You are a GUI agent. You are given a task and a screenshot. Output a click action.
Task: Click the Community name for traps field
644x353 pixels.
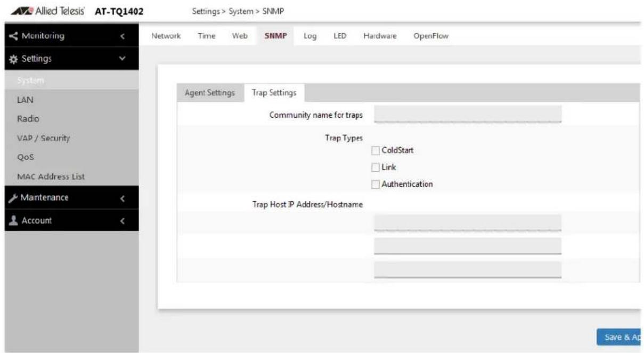[x=468, y=114]
